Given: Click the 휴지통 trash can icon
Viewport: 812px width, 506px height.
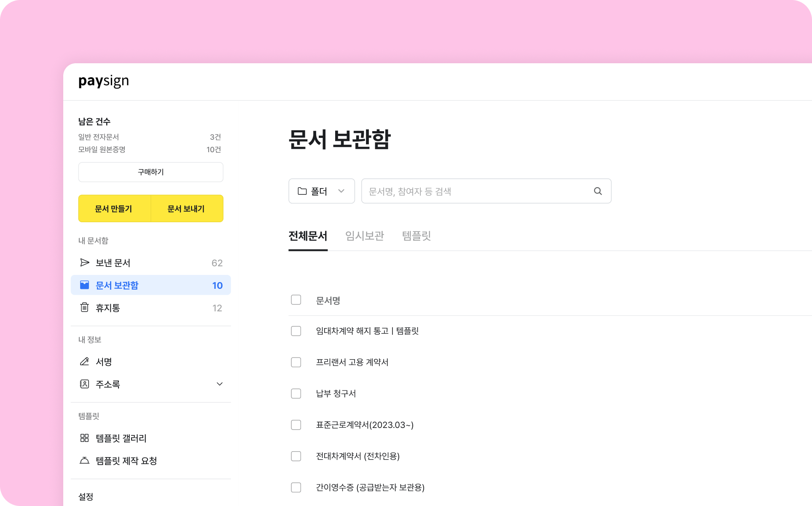Looking at the screenshot, I should click(x=84, y=307).
